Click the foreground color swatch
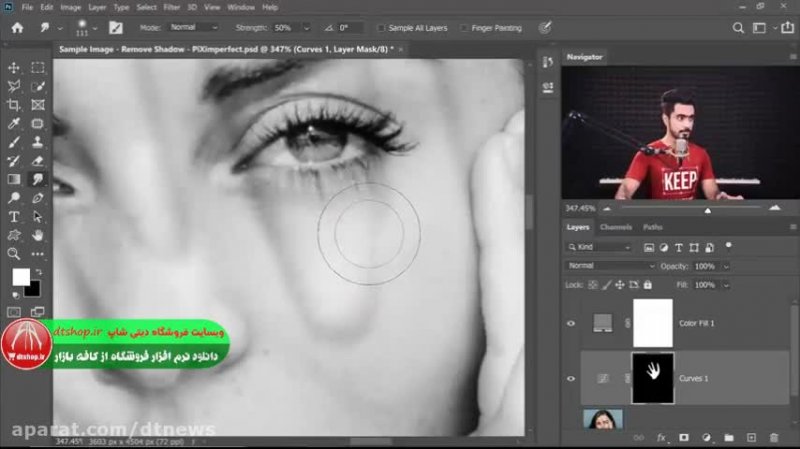Image resolution: width=800 pixels, height=449 pixels. click(20, 277)
